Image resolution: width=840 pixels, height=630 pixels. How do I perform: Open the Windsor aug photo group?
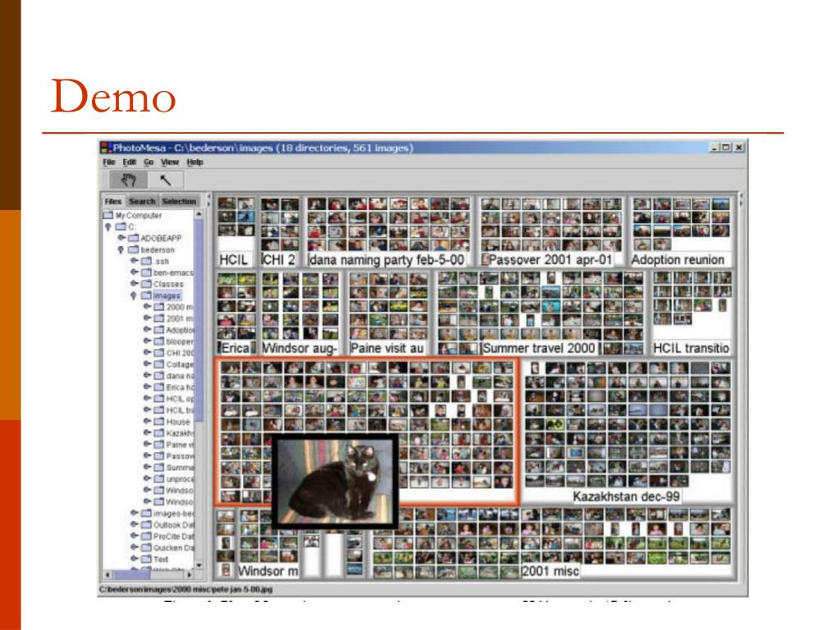click(x=300, y=313)
